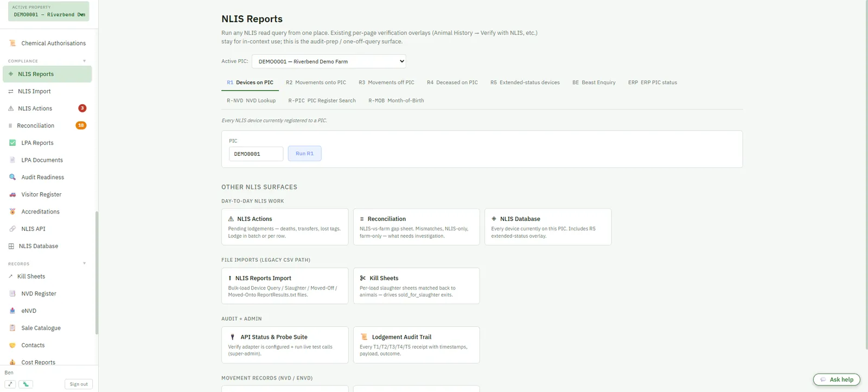Click the NLIS Actions warning triangle icon in sidebar
Image resolution: width=868 pixels, height=392 pixels.
[x=11, y=109]
